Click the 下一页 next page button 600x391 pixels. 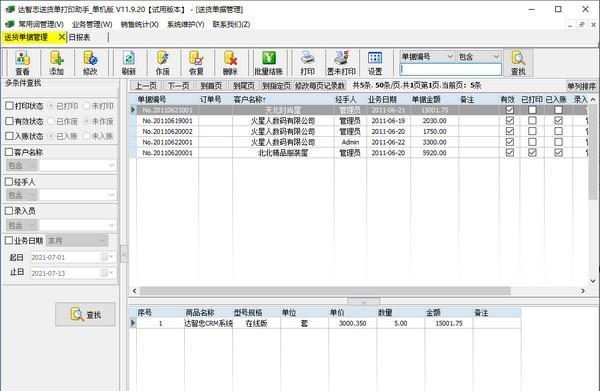(179, 86)
